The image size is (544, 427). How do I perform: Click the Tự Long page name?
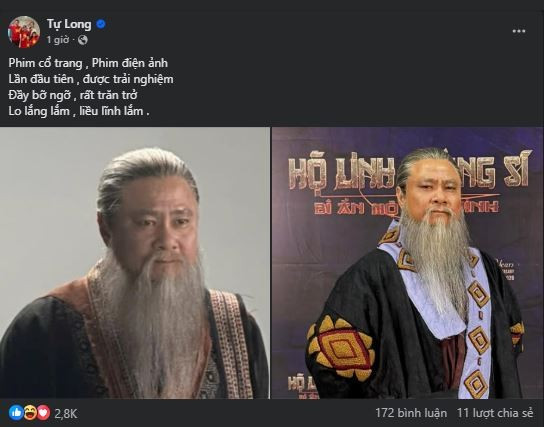tap(69, 24)
